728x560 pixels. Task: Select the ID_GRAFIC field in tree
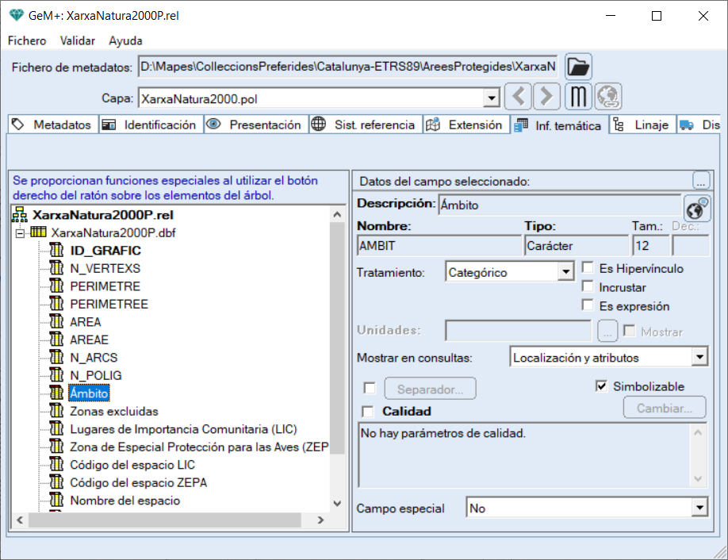[x=105, y=251]
